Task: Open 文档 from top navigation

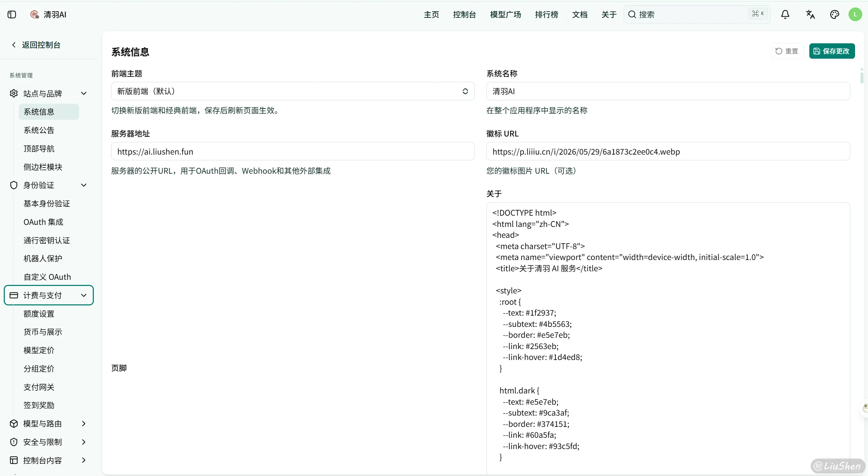Action: 579,14
